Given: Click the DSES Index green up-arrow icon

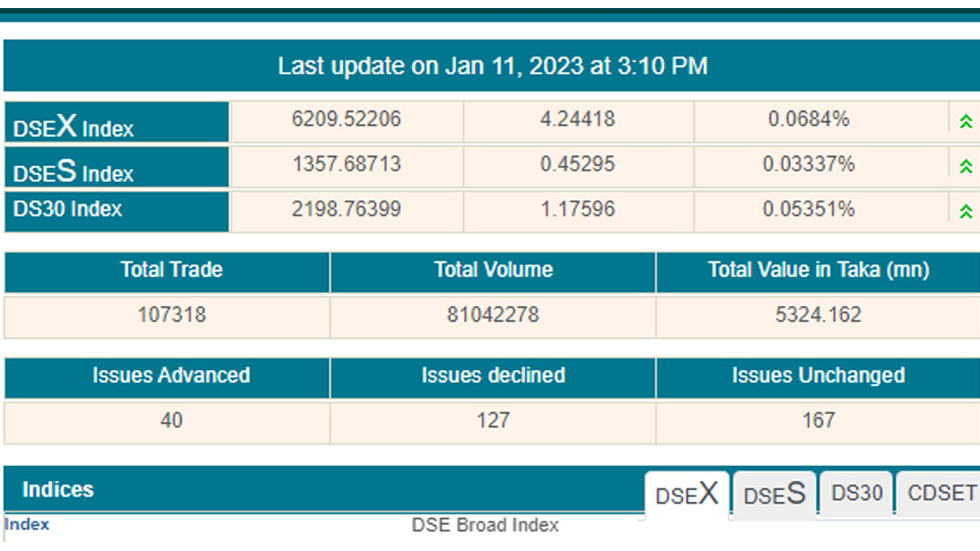Looking at the screenshot, I should click(965, 167).
